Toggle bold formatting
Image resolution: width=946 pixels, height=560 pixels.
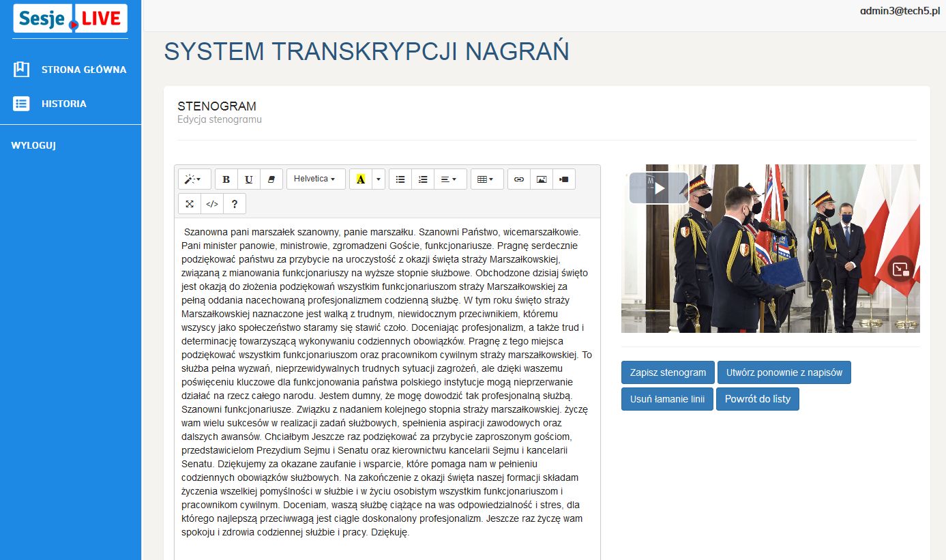coord(226,179)
